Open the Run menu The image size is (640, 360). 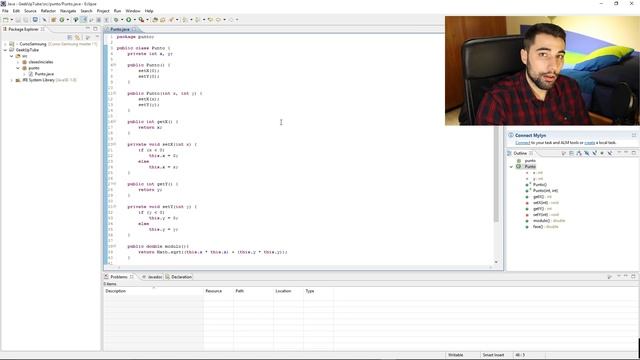point(117,11)
